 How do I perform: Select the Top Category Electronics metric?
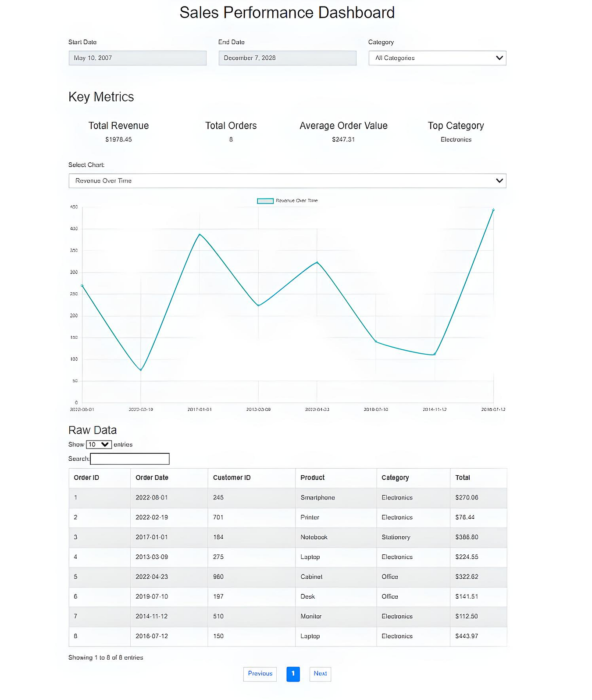(x=456, y=131)
